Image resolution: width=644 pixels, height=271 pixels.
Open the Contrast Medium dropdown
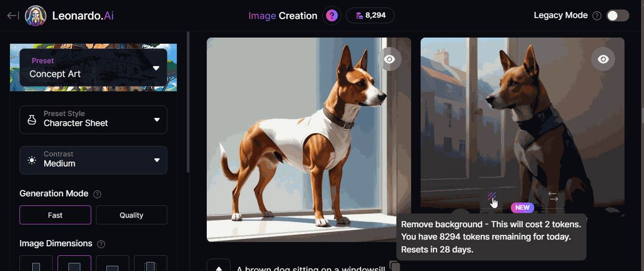pyautogui.click(x=93, y=160)
